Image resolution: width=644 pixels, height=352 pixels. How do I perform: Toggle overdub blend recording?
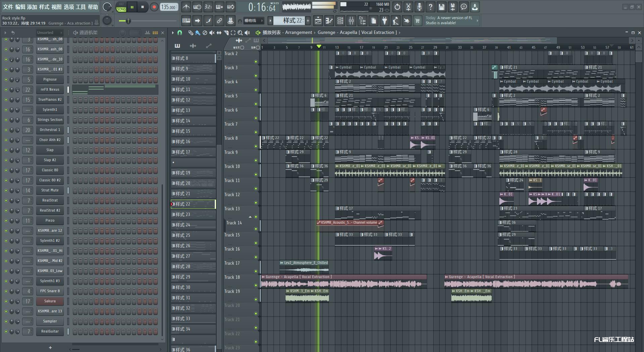click(219, 7)
